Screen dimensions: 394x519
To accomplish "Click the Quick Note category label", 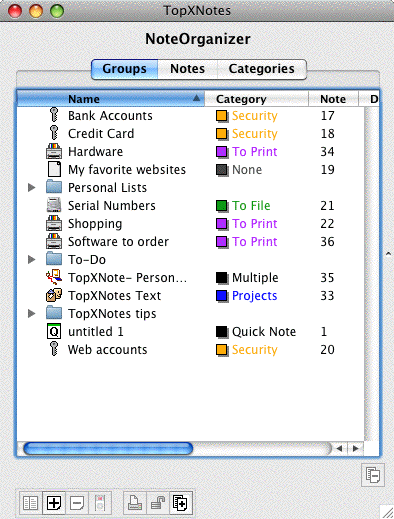I will coord(264,332).
